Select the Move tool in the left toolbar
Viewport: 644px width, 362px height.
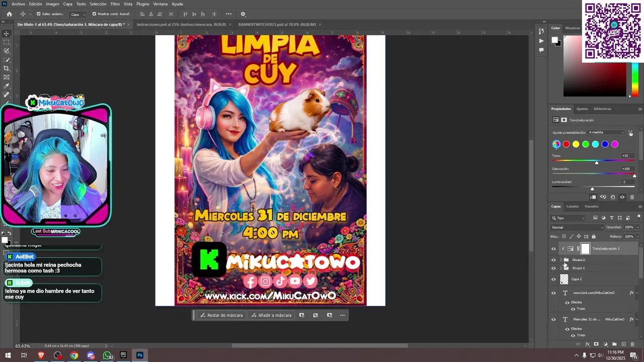(x=7, y=34)
